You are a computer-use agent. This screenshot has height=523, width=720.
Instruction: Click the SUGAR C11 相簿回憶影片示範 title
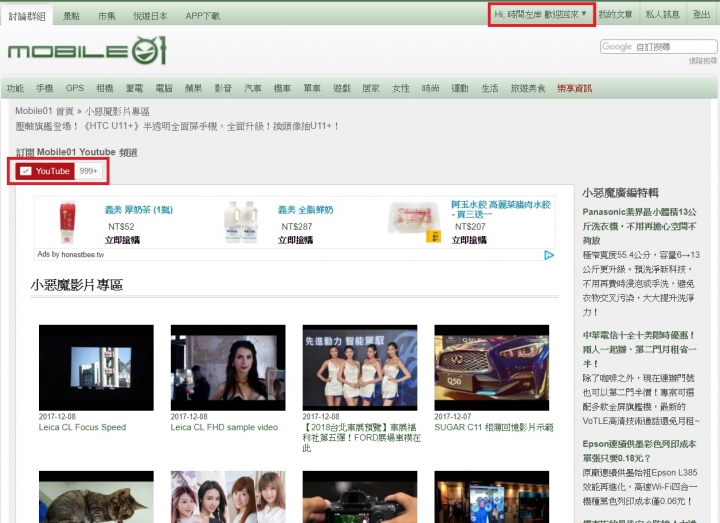pos(494,427)
